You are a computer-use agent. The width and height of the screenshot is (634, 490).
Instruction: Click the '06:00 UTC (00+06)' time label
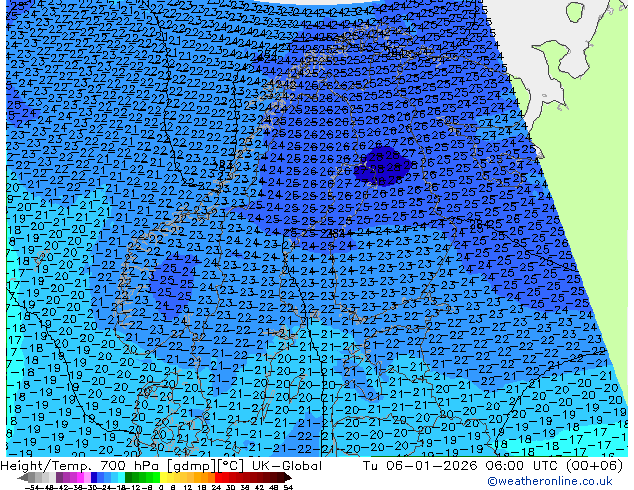[553, 466]
